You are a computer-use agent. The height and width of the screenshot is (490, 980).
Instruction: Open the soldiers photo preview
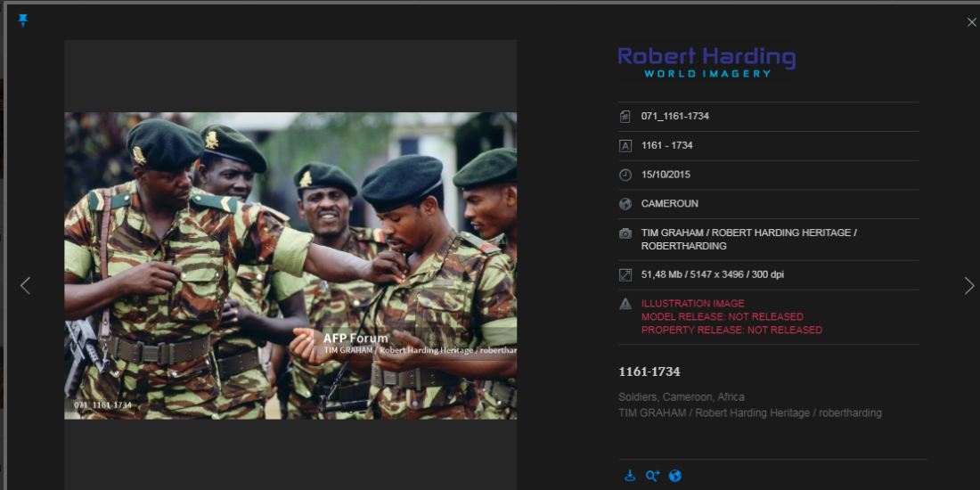[290, 265]
